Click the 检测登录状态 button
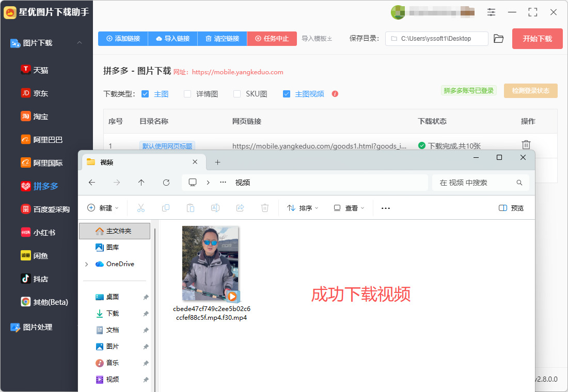 pos(531,91)
